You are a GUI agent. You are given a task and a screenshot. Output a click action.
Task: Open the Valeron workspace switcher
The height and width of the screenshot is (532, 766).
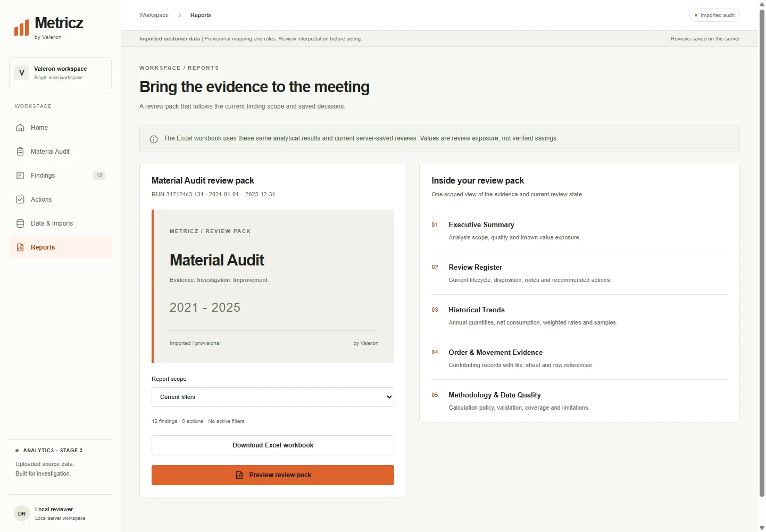click(x=60, y=73)
